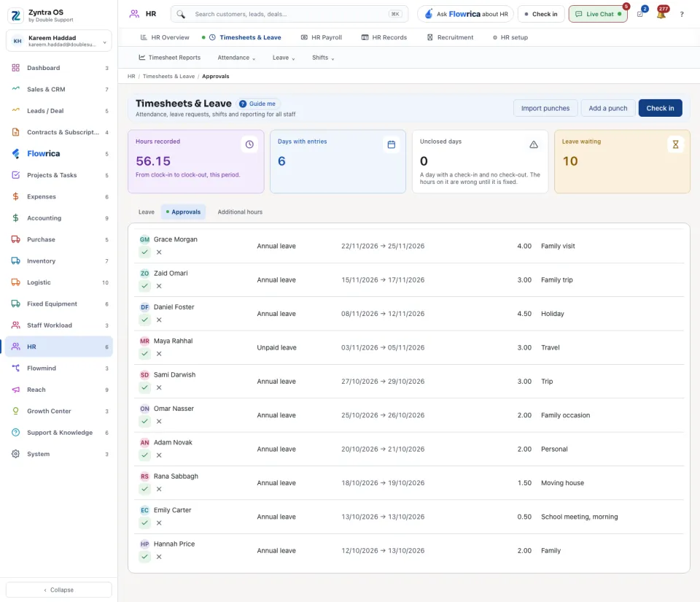The height and width of the screenshot is (602, 700).
Task: Expand the Kareem Haddad account dropdown
Action: pos(59,41)
